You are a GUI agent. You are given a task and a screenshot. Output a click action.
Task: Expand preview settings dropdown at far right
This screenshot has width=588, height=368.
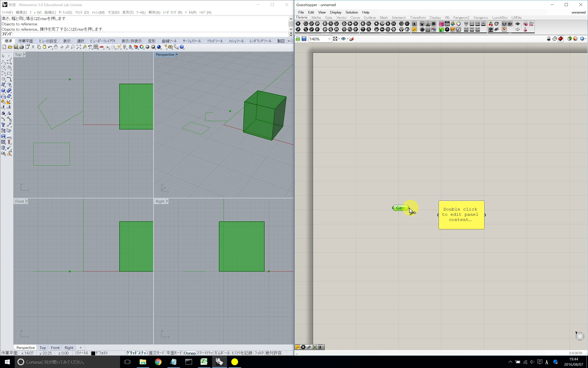coord(586,39)
